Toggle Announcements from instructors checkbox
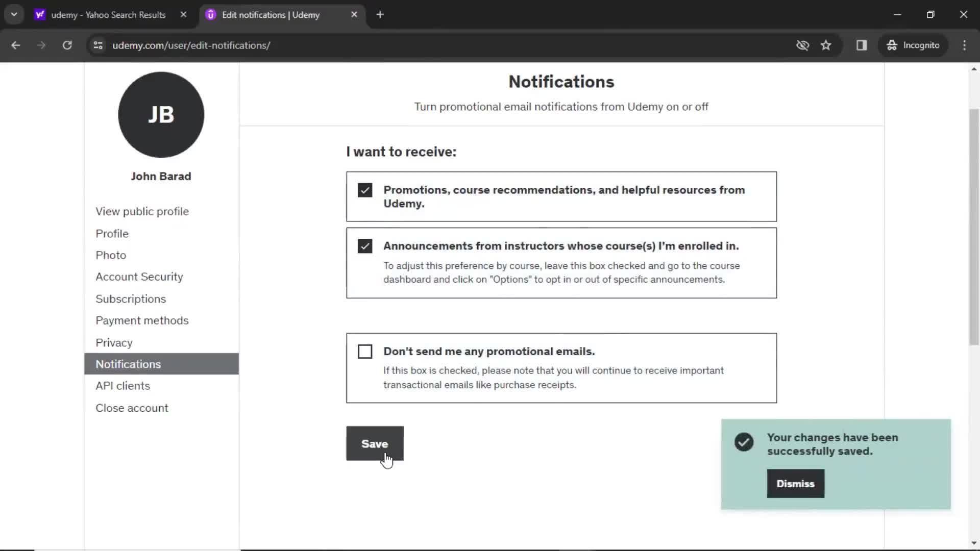The width and height of the screenshot is (980, 551). pos(365,245)
